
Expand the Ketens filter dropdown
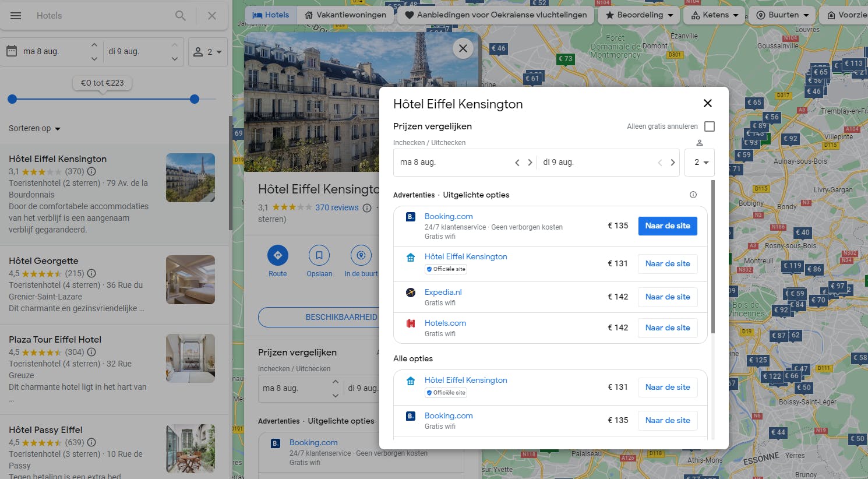click(x=715, y=15)
